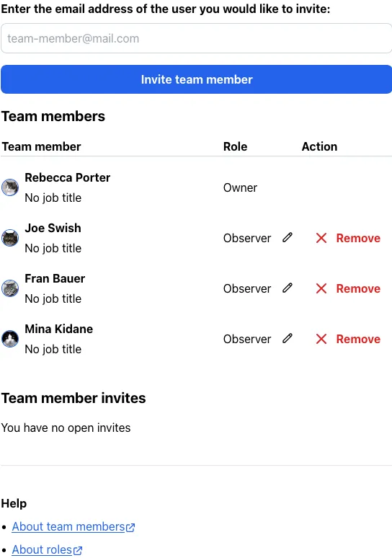Click the Action column header
392x558 pixels.
pos(319,146)
